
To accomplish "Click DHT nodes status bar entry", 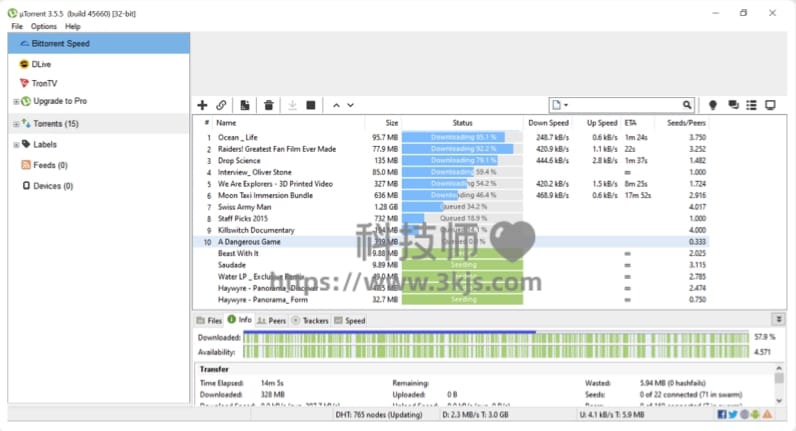I will [379, 415].
